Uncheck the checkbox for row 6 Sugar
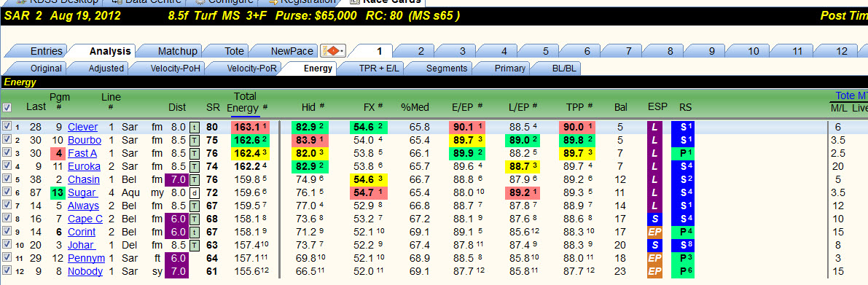The height and width of the screenshot is (285, 868). (x=6, y=192)
